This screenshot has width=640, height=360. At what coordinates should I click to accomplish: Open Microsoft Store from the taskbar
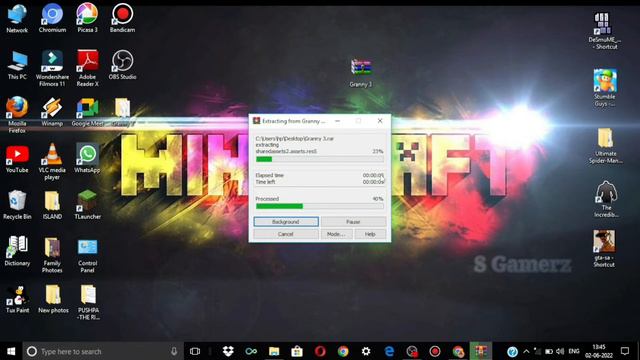(x=297, y=351)
